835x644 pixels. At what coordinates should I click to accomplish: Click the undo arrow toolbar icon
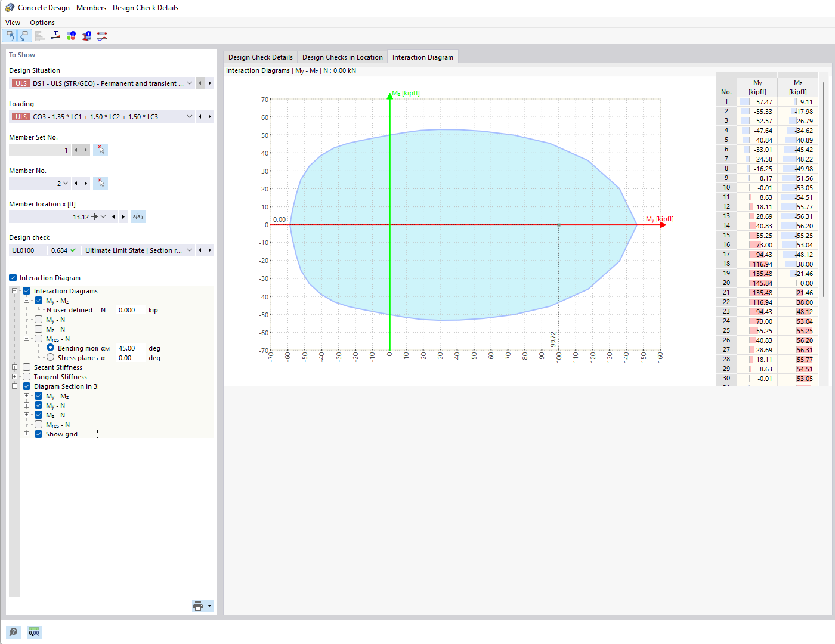(x=9, y=35)
